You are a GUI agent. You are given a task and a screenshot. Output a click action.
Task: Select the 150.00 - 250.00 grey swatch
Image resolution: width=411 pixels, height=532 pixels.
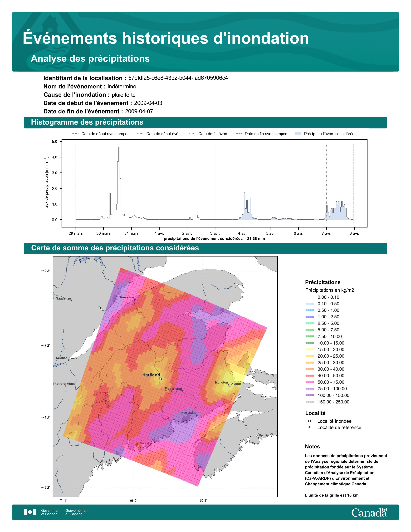tap(309, 402)
